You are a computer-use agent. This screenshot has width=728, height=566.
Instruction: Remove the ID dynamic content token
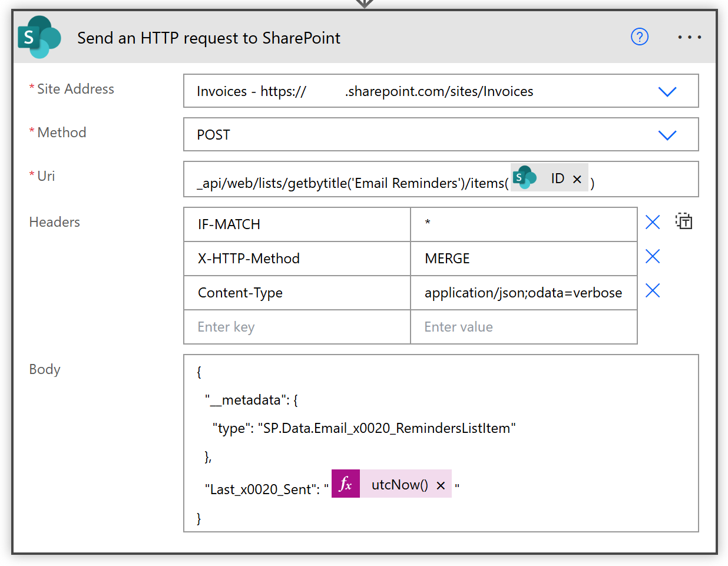point(577,179)
